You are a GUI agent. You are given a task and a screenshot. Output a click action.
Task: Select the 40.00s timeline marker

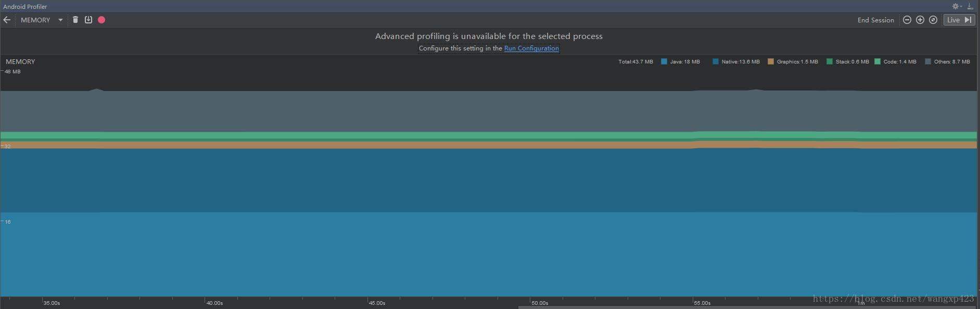(214, 303)
